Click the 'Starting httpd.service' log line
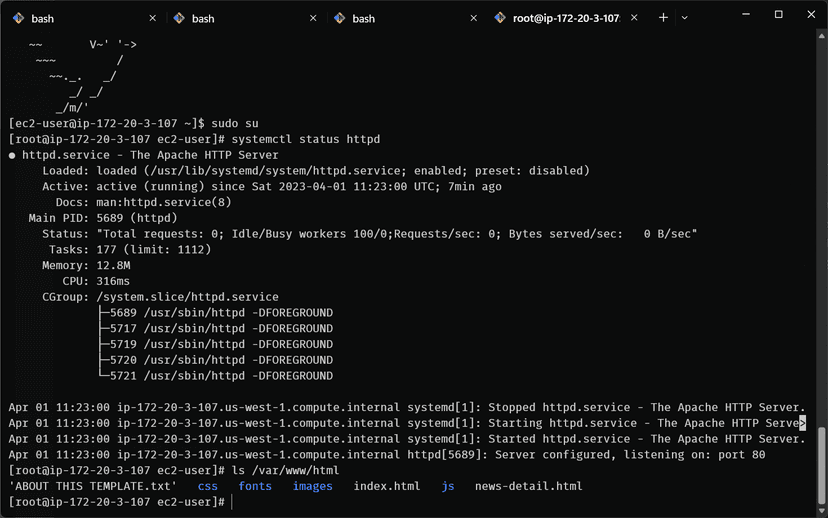The height and width of the screenshot is (518, 828). coord(407,423)
